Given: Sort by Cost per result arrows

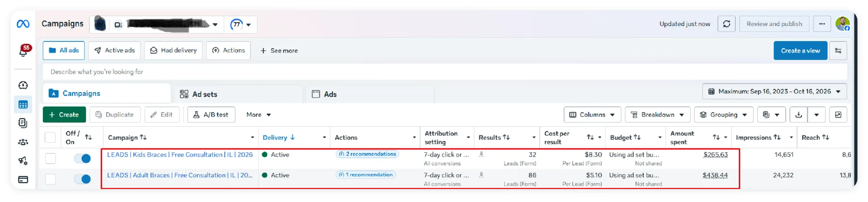Looking at the screenshot, I should (x=590, y=137).
